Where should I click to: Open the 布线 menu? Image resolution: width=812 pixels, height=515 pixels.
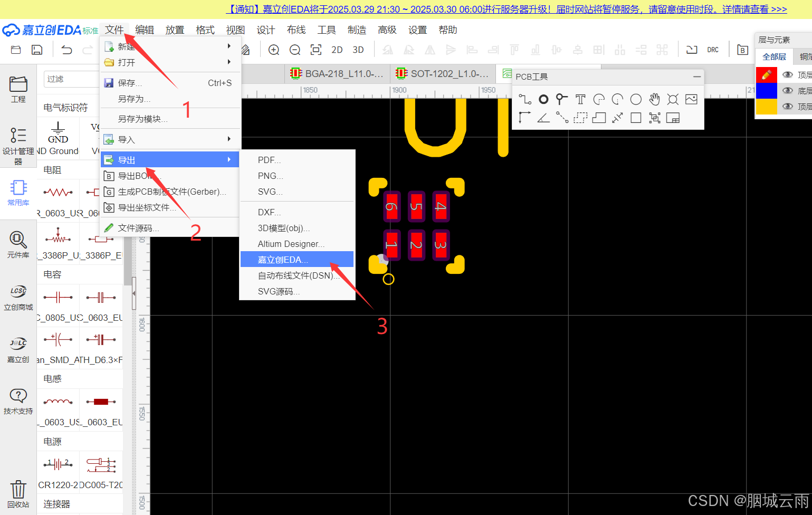coord(297,30)
